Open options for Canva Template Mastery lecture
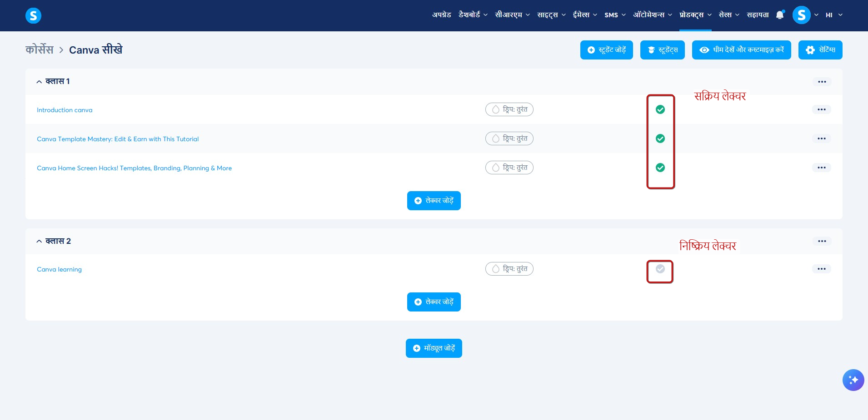This screenshot has height=420, width=868. 821,138
